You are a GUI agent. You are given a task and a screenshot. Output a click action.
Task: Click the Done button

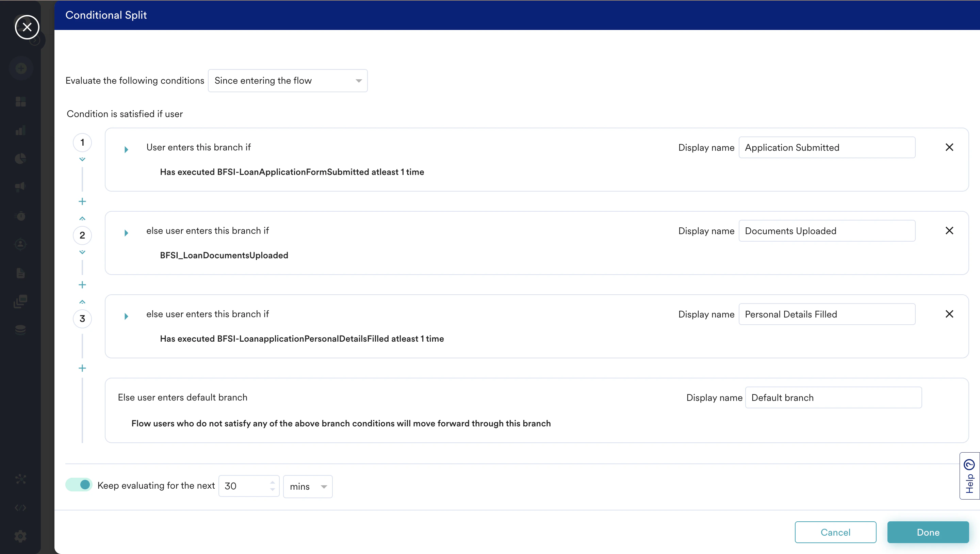point(928,532)
